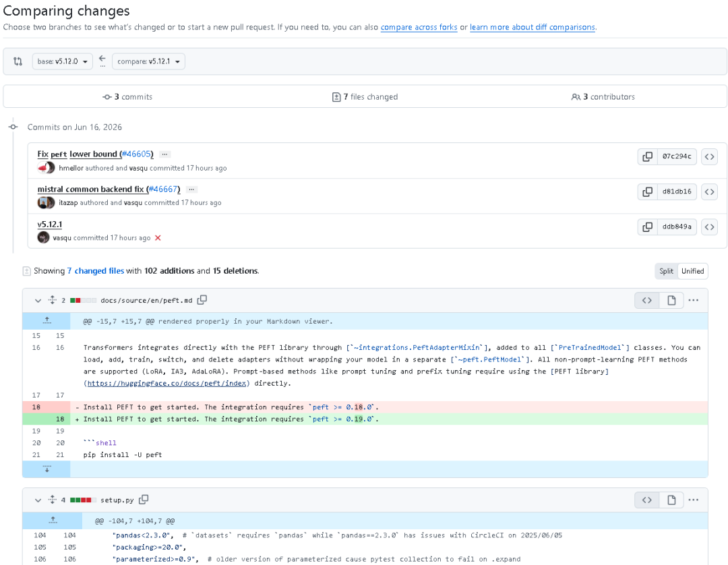Collapse the peft.md file diff
The width and height of the screenshot is (728, 565).
(38, 301)
